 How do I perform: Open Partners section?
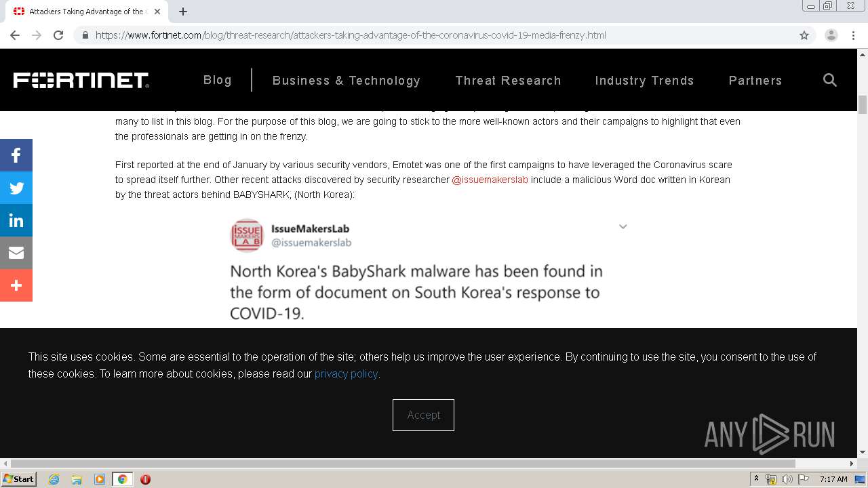tap(755, 81)
